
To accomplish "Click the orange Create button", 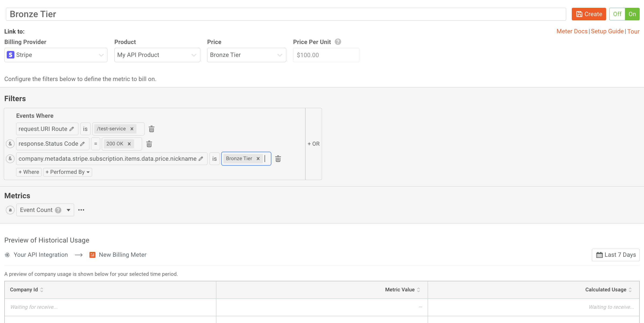I will (589, 14).
